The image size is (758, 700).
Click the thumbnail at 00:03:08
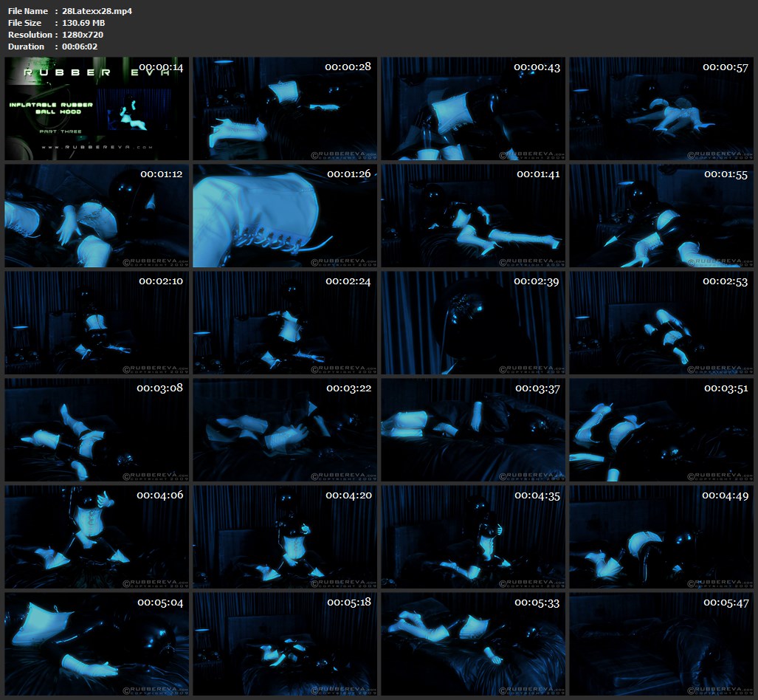[97, 430]
